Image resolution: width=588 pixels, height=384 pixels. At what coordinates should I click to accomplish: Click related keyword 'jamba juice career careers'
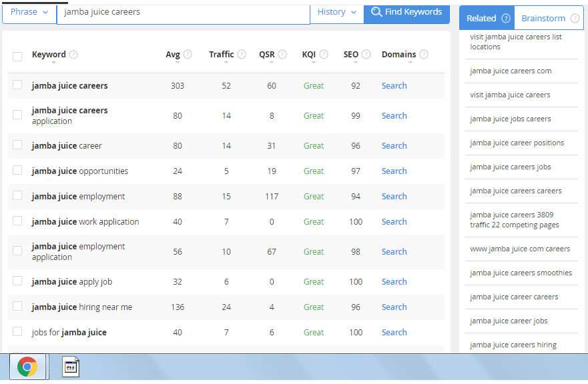click(x=514, y=297)
